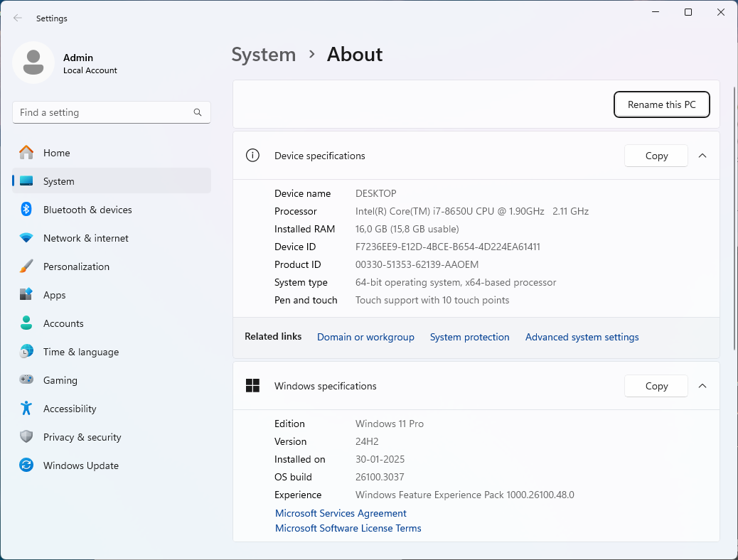738x560 pixels.
Task: Click the Windows logo beside Windows specifications
Action: point(252,386)
